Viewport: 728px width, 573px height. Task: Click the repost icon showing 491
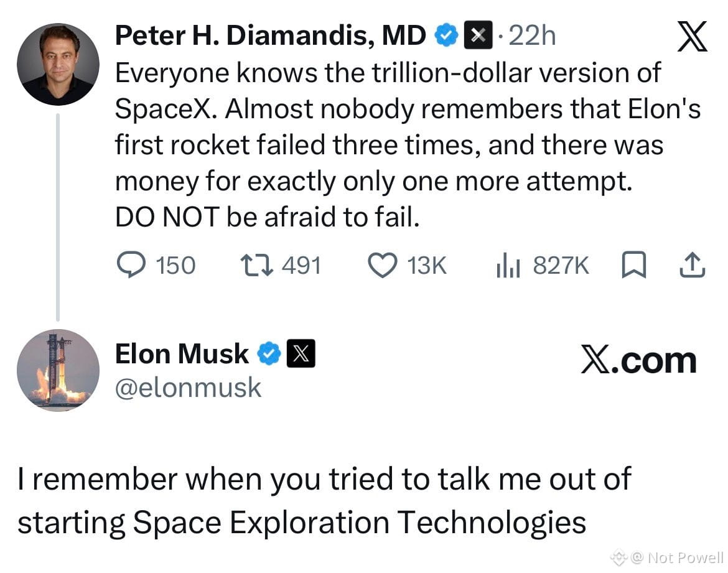(x=257, y=265)
